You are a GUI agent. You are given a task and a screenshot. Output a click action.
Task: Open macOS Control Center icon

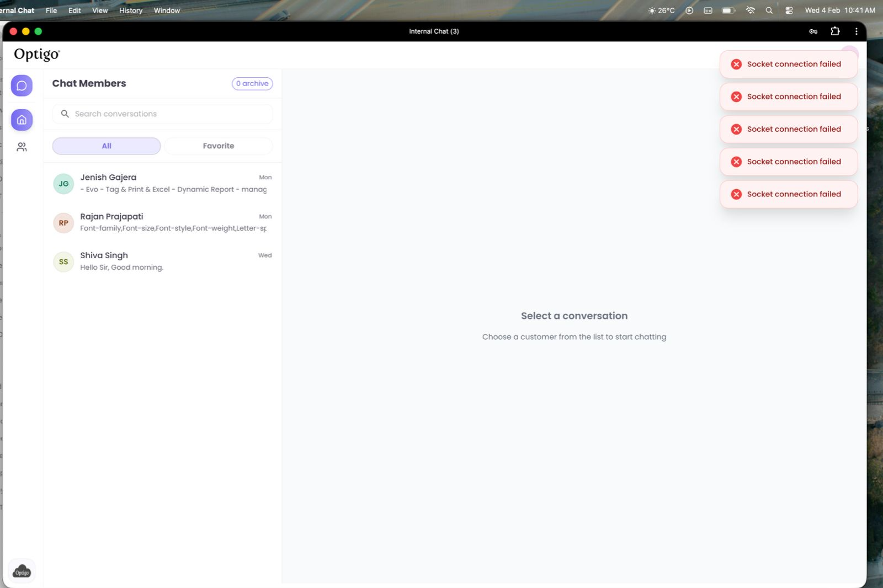pyautogui.click(x=789, y=10)
